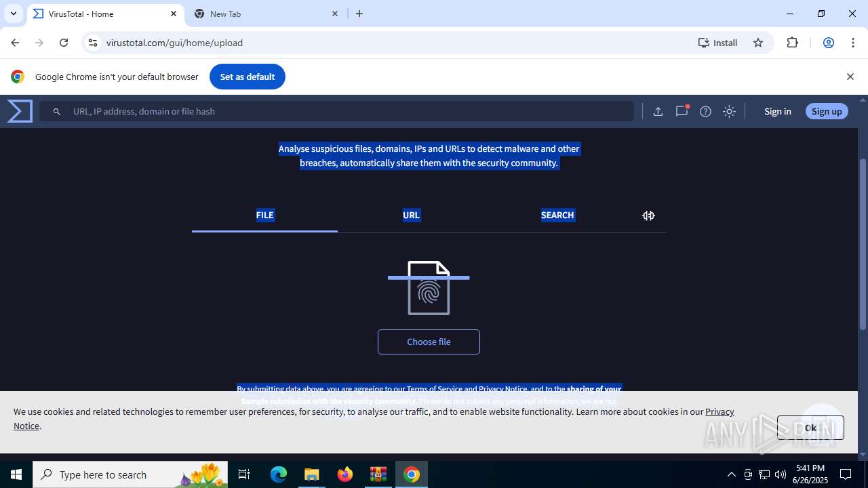The image size is (868, 488).
Task: Click Sign in
Action: pos(777,111)
